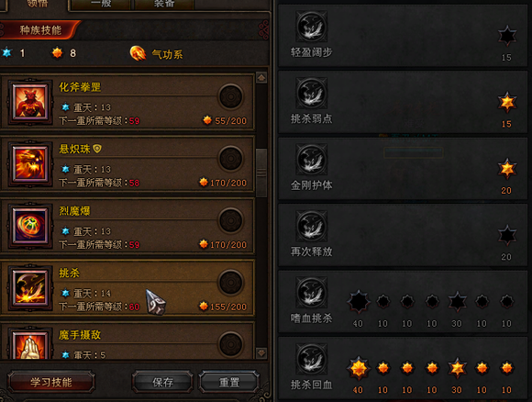Viewport: 532px width, 402px height.
Task: Click the 学习技能 button
Action: point(50,383)
